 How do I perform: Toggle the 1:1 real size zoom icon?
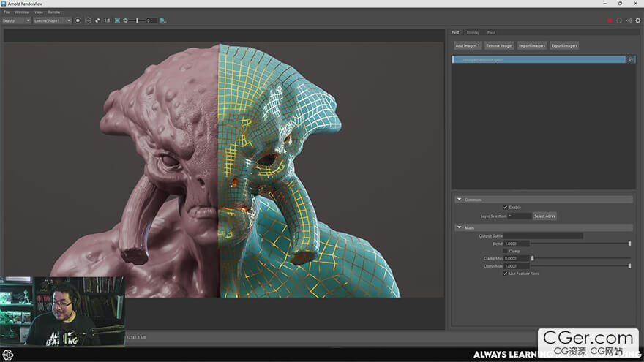tap(107, 20)
